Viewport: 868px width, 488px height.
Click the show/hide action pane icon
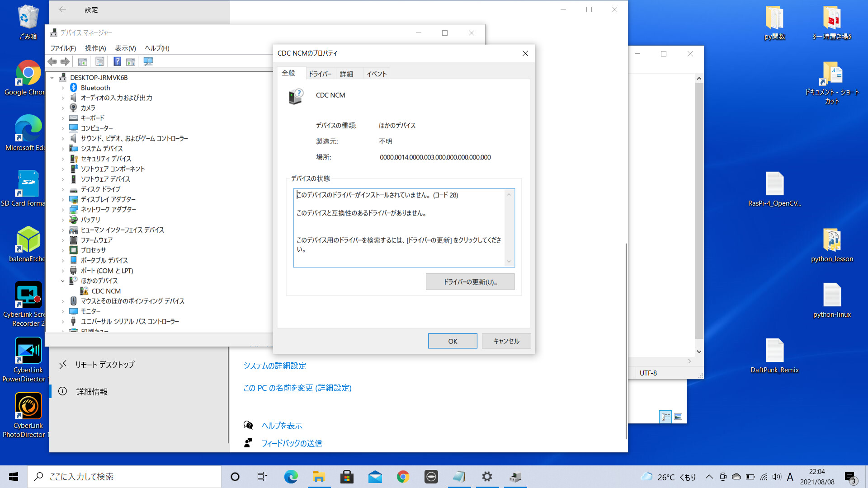pyautogui.click(x=131, y=61)
